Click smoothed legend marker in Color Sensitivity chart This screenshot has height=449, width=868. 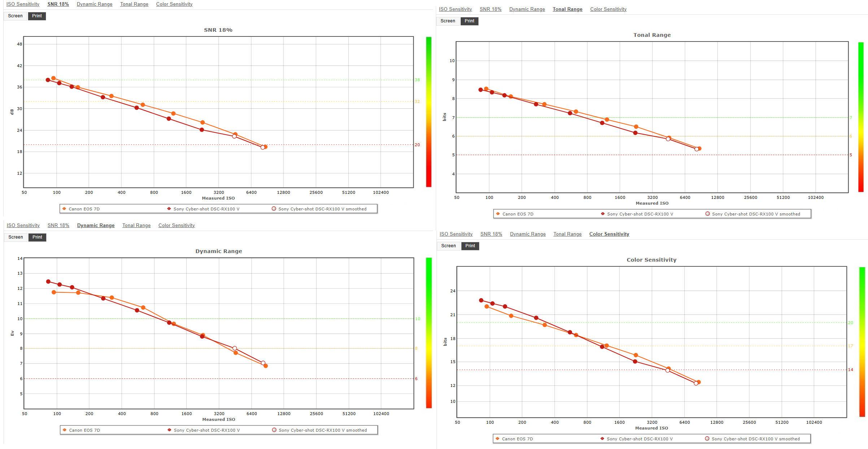click(707, 439)
